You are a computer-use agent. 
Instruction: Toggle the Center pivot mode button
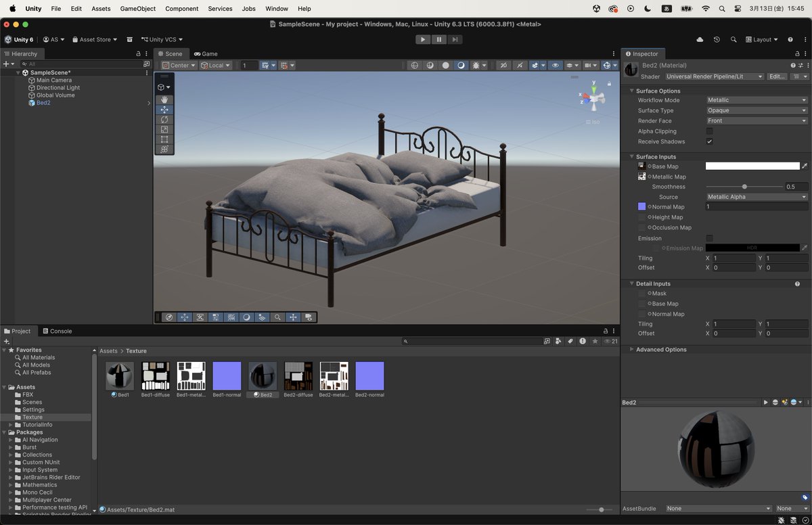(179, 66)
